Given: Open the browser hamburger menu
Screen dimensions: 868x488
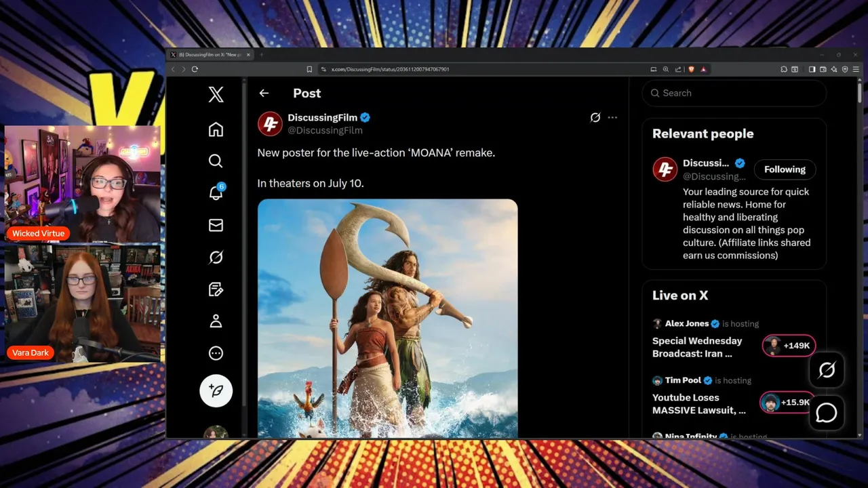Looking at the screenshot, I should pyautogui.click(x=856, y=69).
